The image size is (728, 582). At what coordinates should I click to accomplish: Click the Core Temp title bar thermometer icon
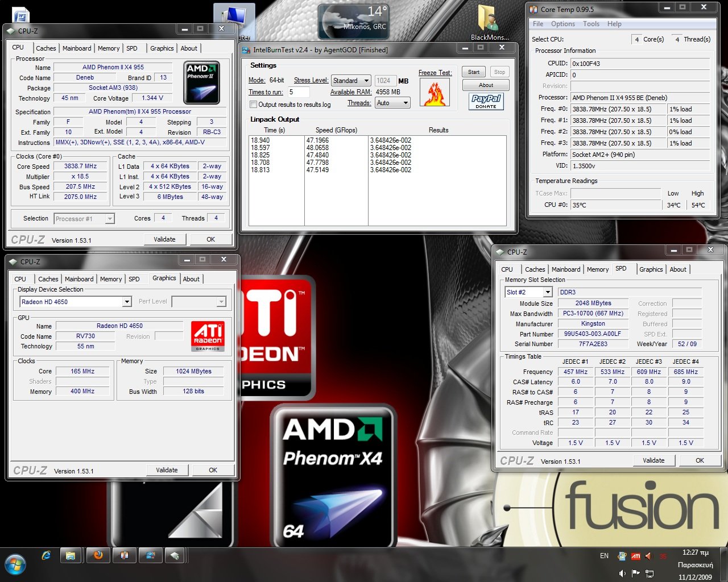[533, 9]
